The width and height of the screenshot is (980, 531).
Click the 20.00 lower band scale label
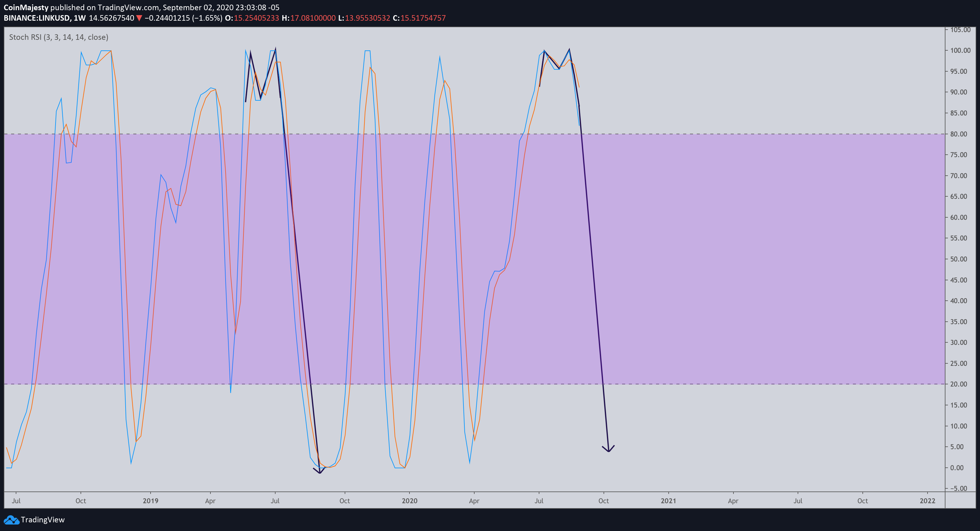point(959,384)
